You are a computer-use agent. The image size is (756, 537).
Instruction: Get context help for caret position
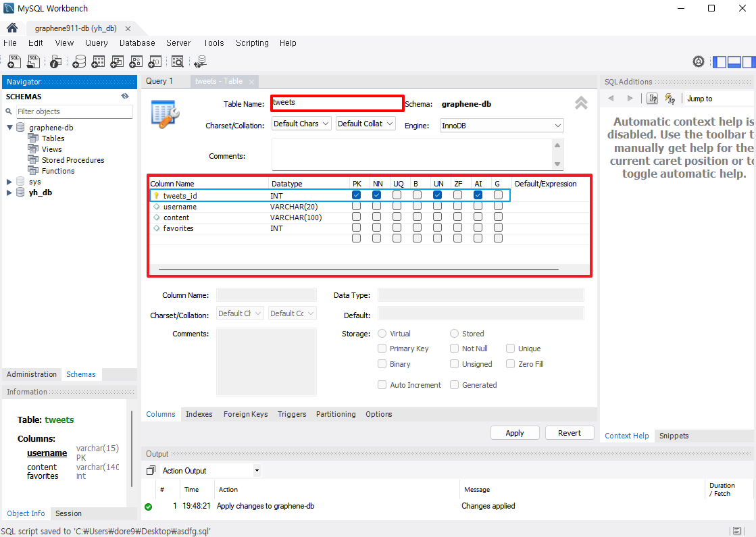[x=653, y=99]
